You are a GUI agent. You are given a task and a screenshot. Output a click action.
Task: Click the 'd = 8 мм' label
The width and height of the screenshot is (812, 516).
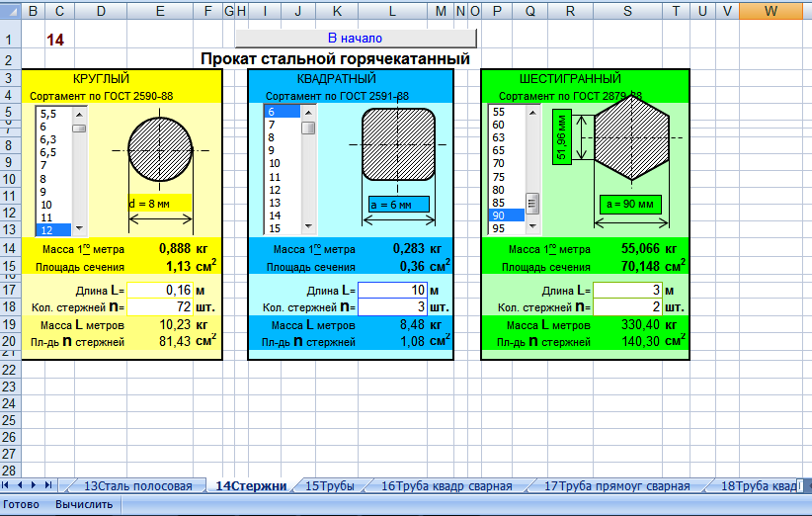160,204
